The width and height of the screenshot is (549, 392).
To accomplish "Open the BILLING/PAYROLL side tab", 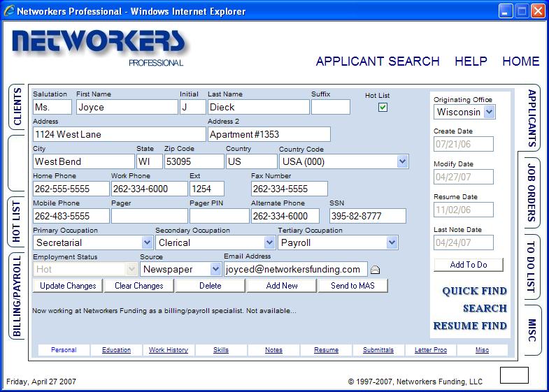I will pos(17,296).
